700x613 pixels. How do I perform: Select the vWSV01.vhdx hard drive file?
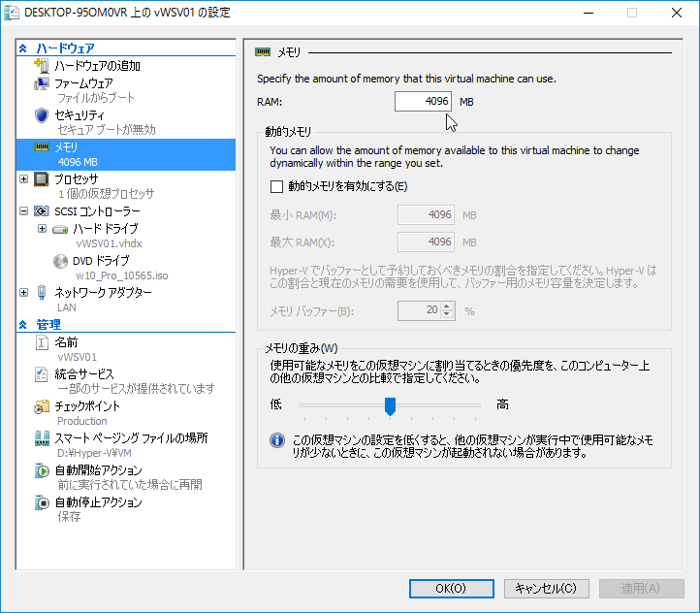pyautogui.click(x=109, y=243)
